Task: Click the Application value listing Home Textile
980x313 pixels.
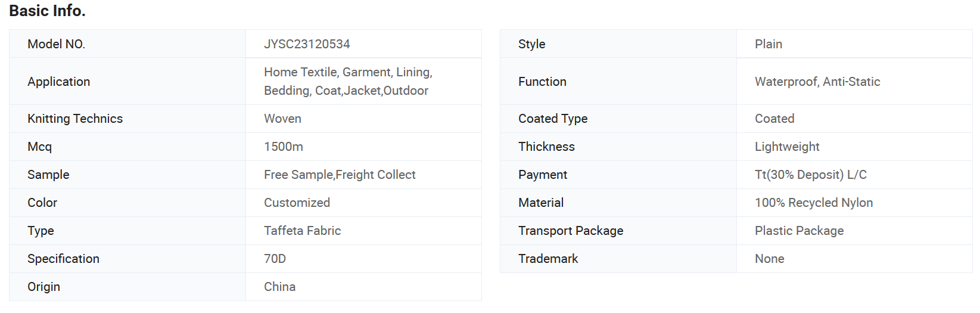Action: point(348,81)
